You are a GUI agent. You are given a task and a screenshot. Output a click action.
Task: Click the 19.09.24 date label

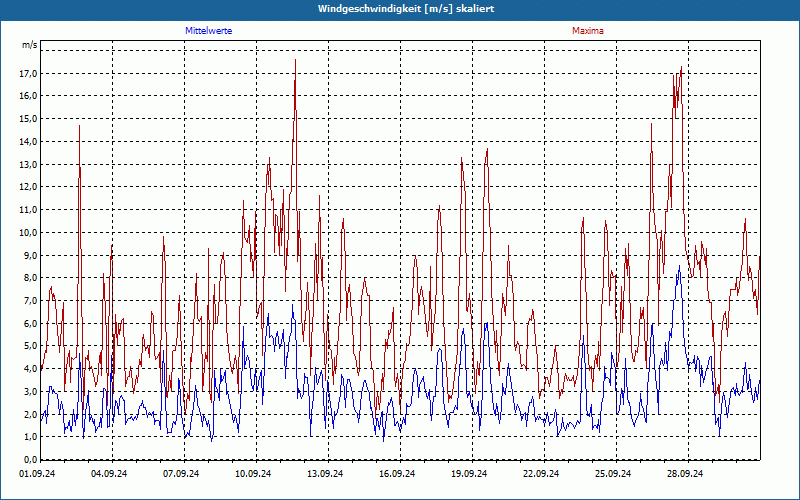(468, 474)
